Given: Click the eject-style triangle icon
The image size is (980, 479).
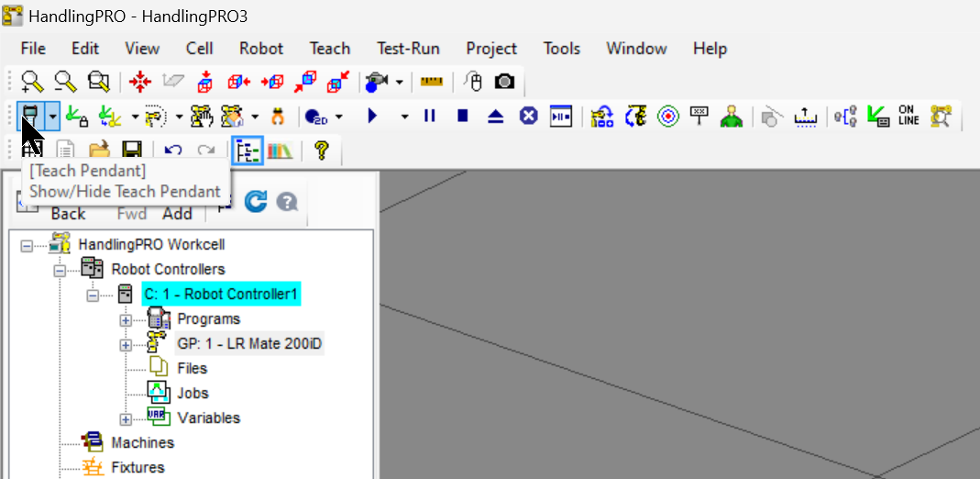Looking at the screenshot, I should coord(496,117).
